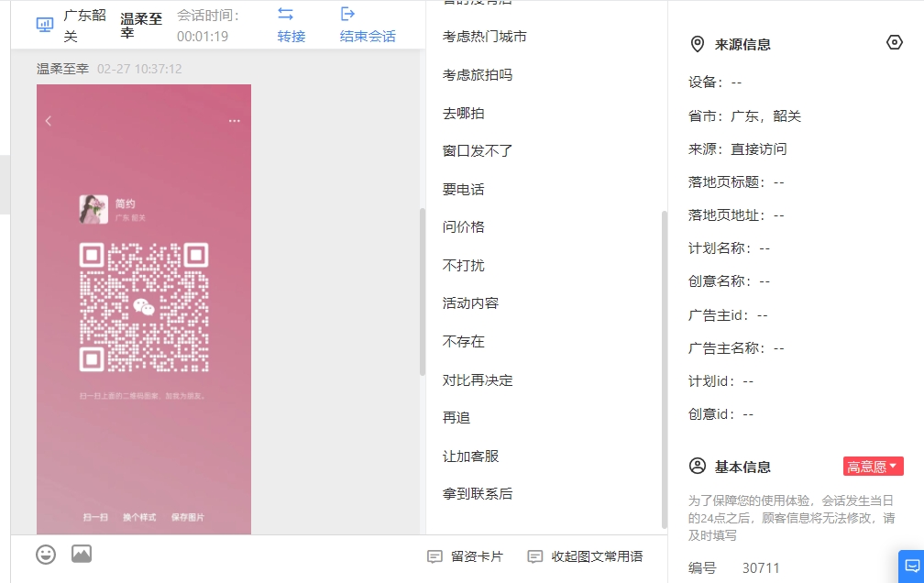The height and width of the screenshot is (583, 924).
Task: Select quick phrase 去哪拍
Action: click(x=463, y=113)
